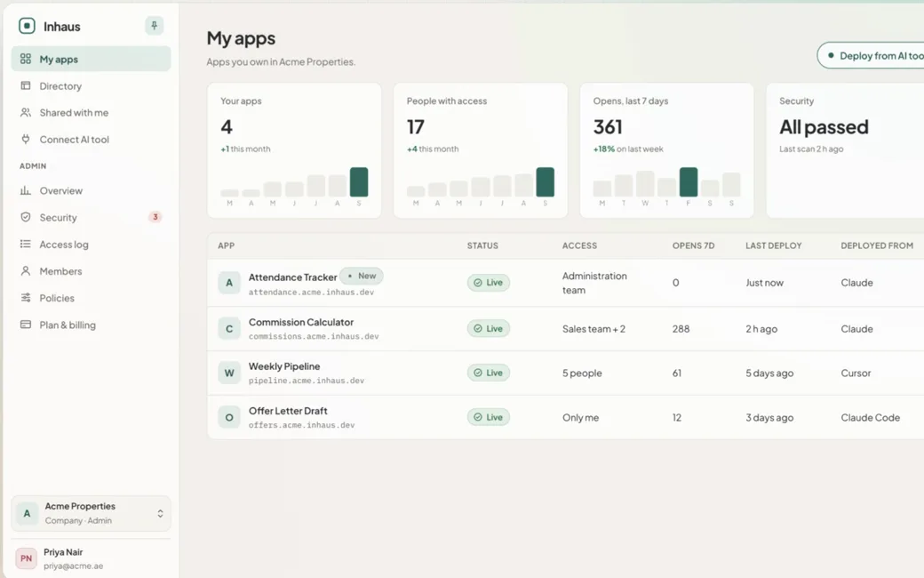Click the attendance.acme.inhaus.dev URL

311,292
